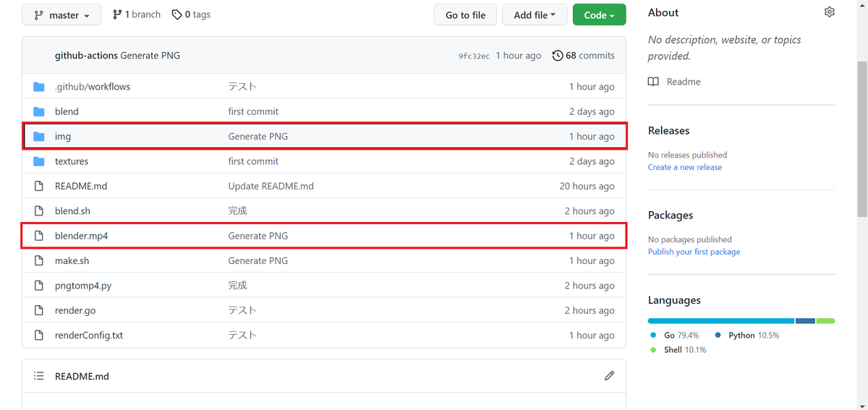
Task: Open the README.md file in list
Action: [x=81, y=186]
